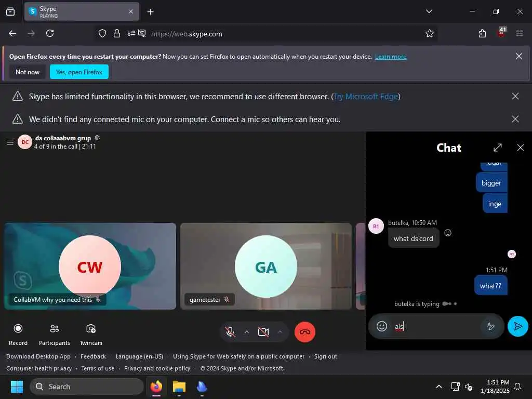Click the DC group avatar
The image size is (532, 399).
[x=25, y=142]
